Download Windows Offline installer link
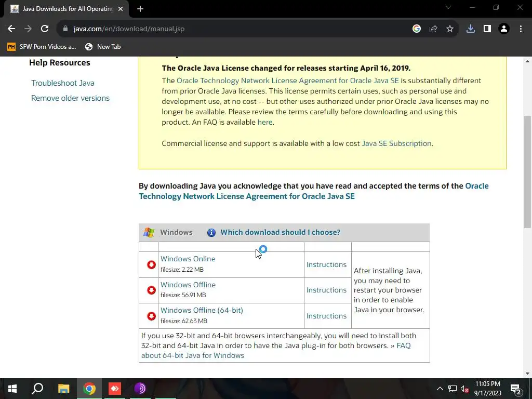Screen dimensions: 532x399 (188, 285)
